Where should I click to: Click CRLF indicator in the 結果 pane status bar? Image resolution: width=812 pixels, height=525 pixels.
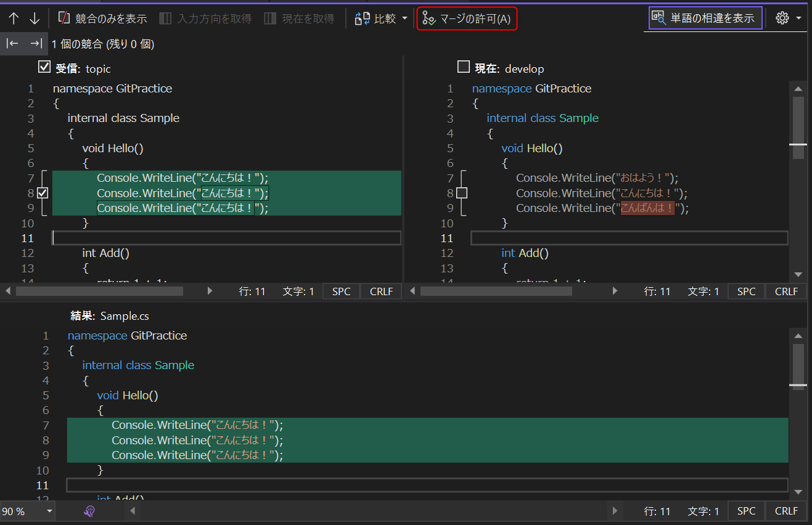(786, 511)
